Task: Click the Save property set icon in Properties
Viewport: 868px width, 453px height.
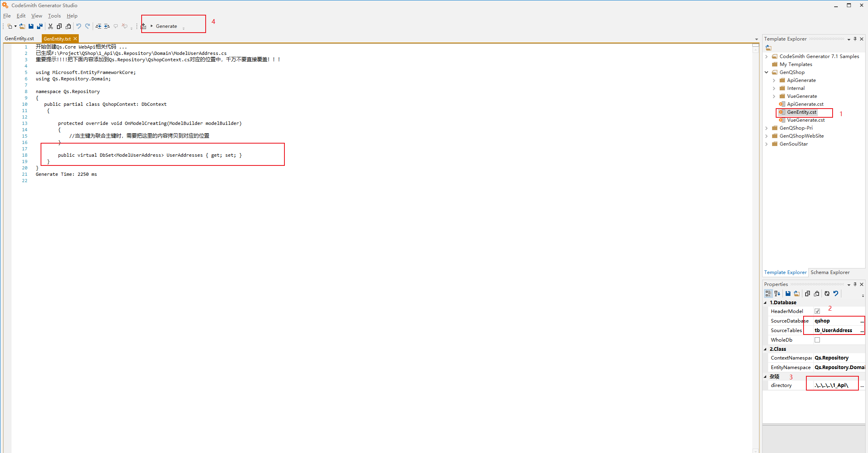Action: [788, 294]
